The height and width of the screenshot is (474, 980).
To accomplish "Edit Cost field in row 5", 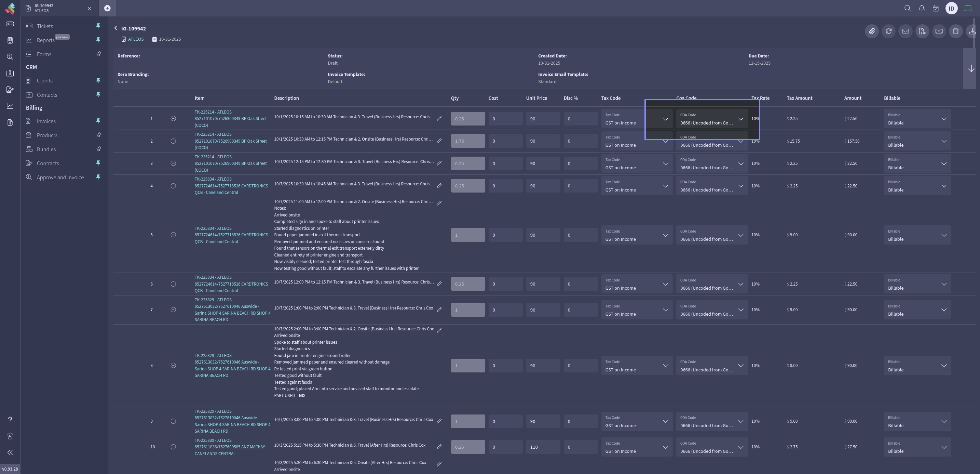I will pos(505,235).
